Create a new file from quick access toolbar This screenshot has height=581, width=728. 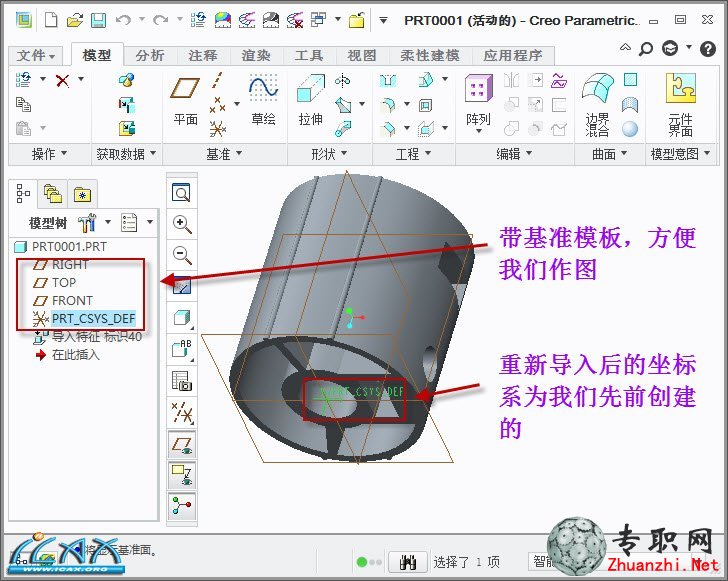(51, 20)
